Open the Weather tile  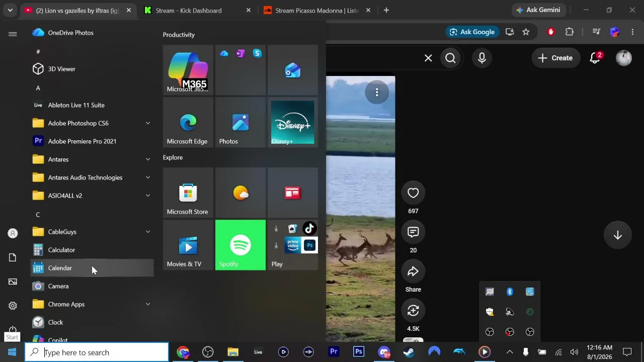click(240, 193)
